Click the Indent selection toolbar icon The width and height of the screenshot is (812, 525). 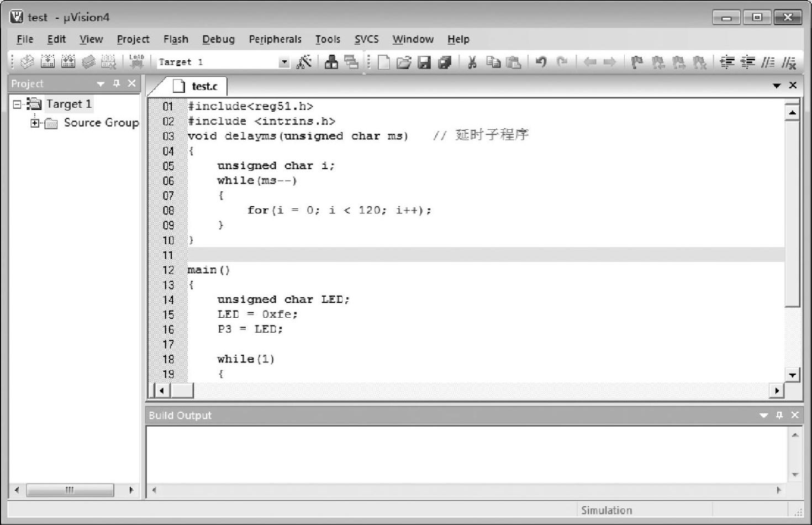[x=727, y=62]
